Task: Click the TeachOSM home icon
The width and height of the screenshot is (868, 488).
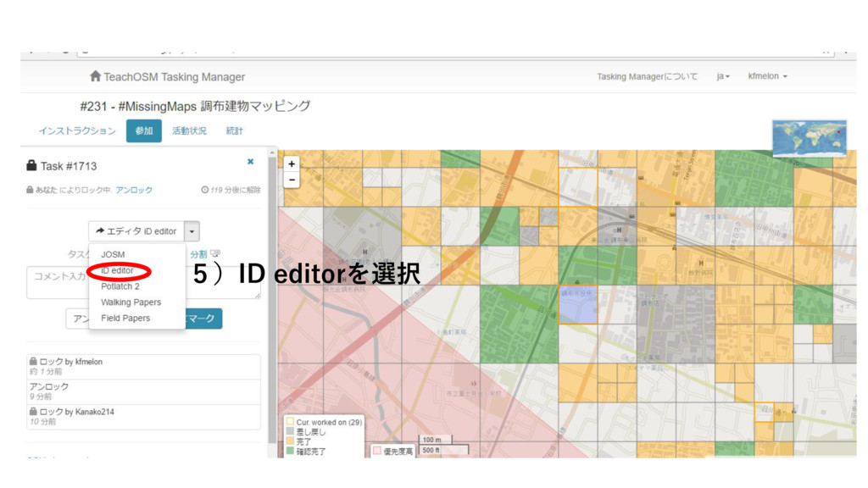Action: 96,76
